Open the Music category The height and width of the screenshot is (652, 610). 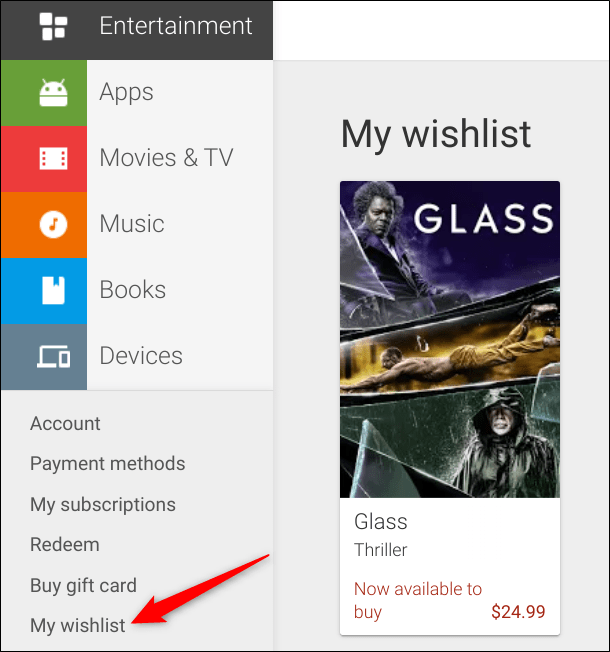coord(132,224)
